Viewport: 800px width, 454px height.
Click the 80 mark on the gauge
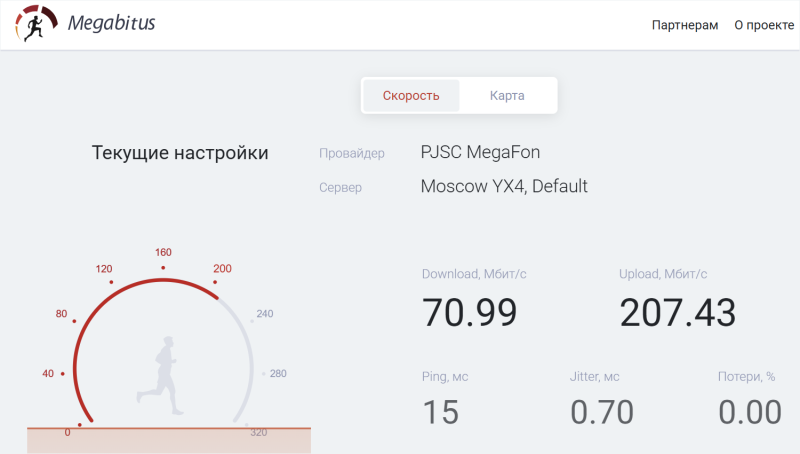(62, 314)
